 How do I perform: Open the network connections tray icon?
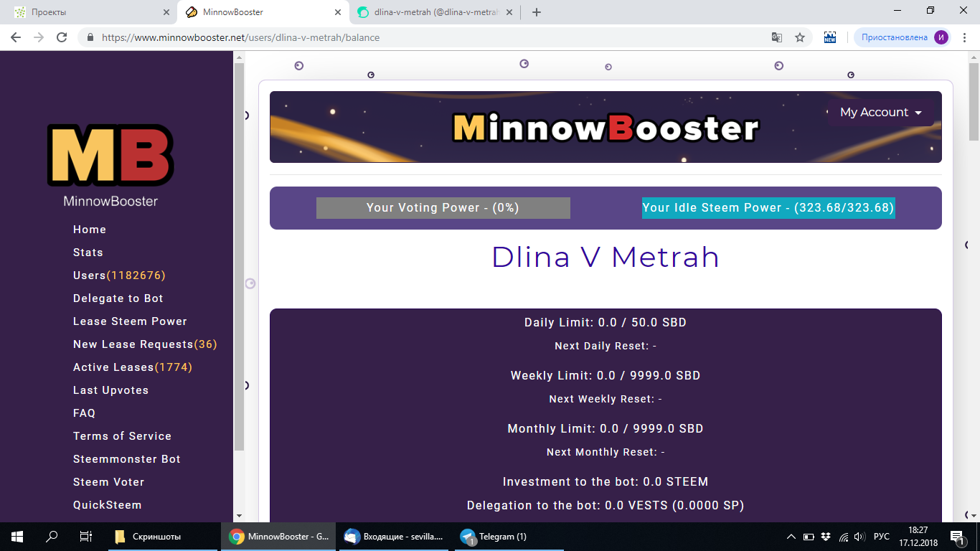(844, 537)
